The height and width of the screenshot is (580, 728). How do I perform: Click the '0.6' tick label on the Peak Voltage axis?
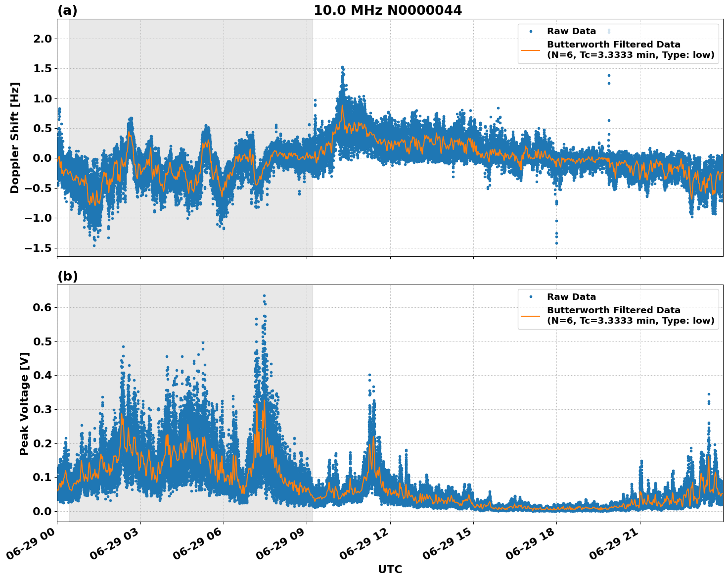coord(42,307)
